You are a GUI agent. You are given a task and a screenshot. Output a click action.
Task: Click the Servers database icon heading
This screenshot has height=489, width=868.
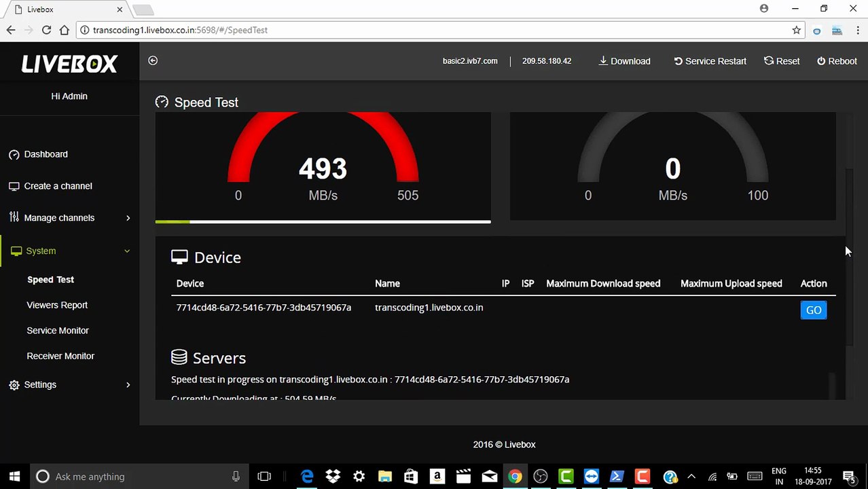(179, 357)
